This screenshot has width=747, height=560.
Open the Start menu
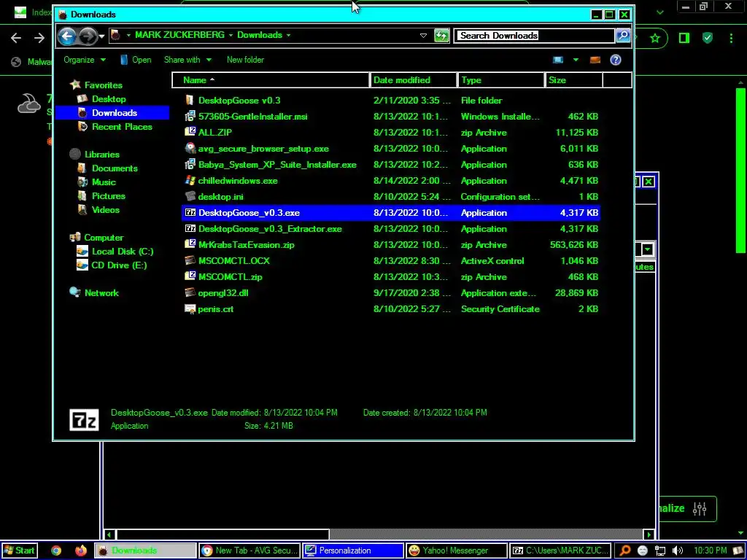[x=20, y=551]
